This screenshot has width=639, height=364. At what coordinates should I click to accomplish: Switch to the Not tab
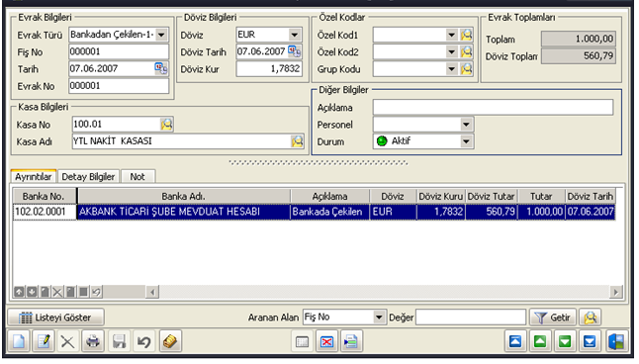(137, 176)
